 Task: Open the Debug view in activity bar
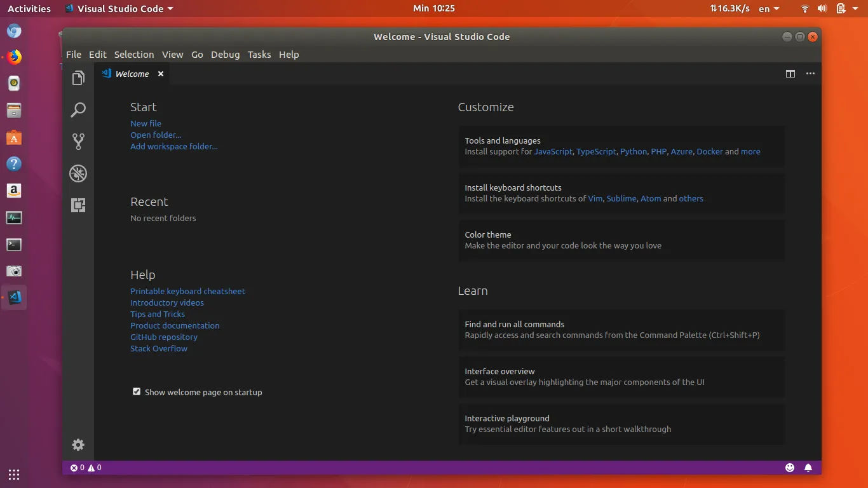point(78,173)
